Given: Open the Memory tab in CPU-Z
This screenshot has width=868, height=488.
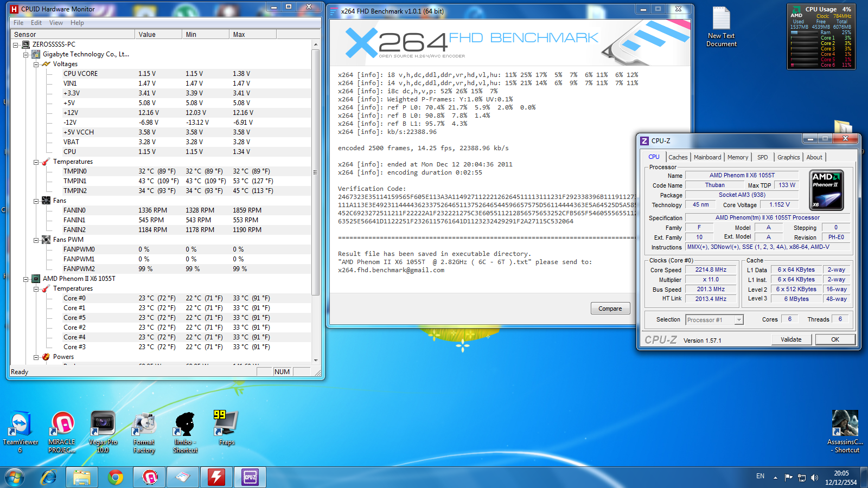Looking at the screenshot, I should coord(738,157).
